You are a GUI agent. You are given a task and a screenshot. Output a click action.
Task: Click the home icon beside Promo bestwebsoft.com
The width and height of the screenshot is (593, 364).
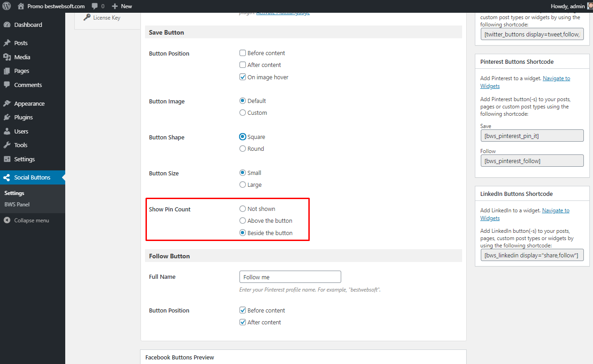click(x=21, y=6)
